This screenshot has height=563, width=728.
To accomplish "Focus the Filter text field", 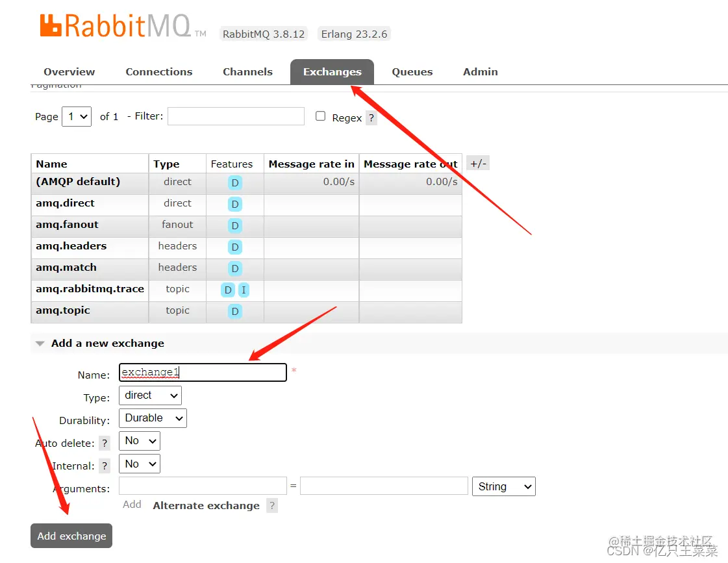I will (x=236, y=116).
